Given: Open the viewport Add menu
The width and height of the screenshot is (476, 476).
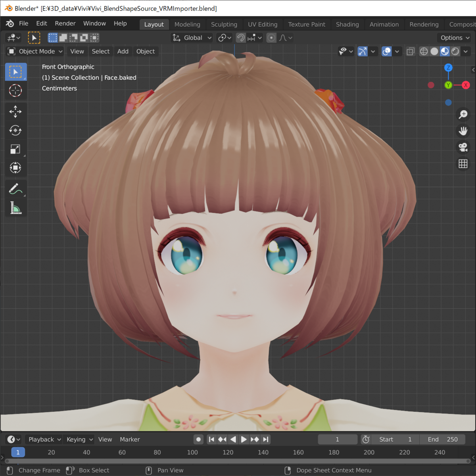Looking at the screenshot, I should coord(123,51).
